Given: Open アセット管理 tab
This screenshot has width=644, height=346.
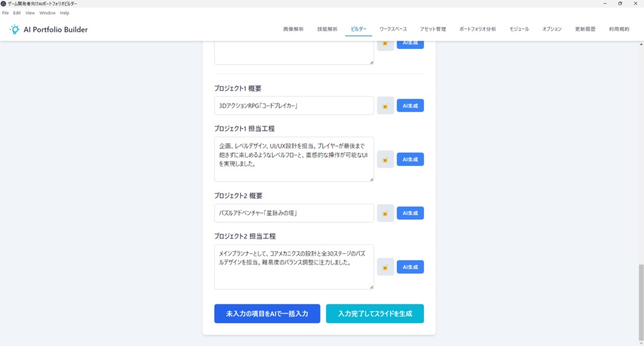Looking at the screenshot, I should pyautogui.click(x=433, y=29).
